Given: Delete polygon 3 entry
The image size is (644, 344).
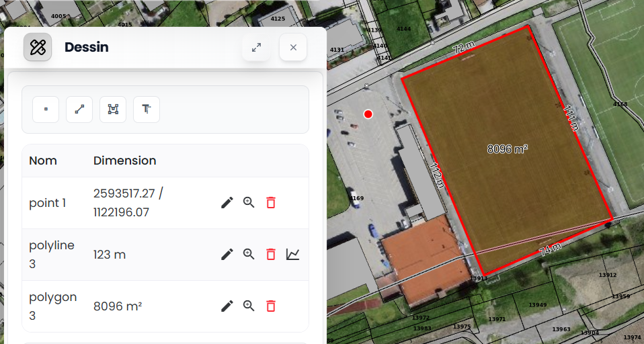Looking at the screenshot, I should (x=271, y=306).
